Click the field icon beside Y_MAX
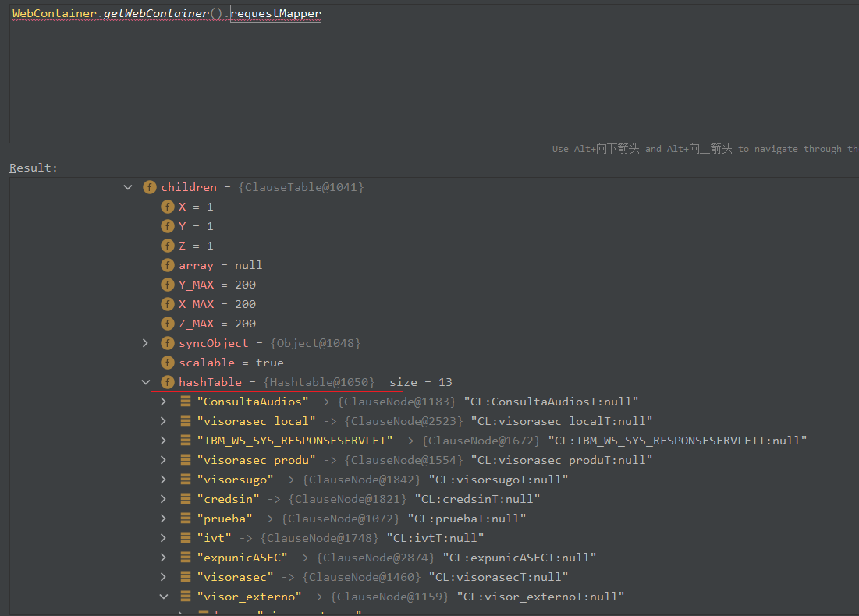This screenshot has width=859, height=616. tap(168, 285)
